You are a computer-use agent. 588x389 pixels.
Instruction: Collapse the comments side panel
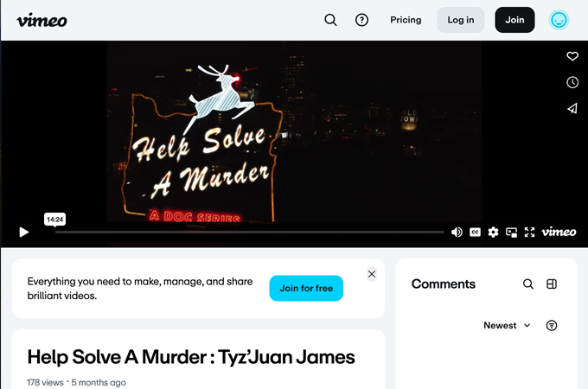pyautogui.click(x=552, y=284)
